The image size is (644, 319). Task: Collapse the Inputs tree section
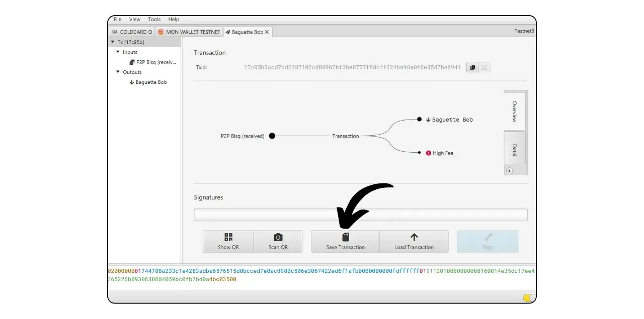coord(118,52)
